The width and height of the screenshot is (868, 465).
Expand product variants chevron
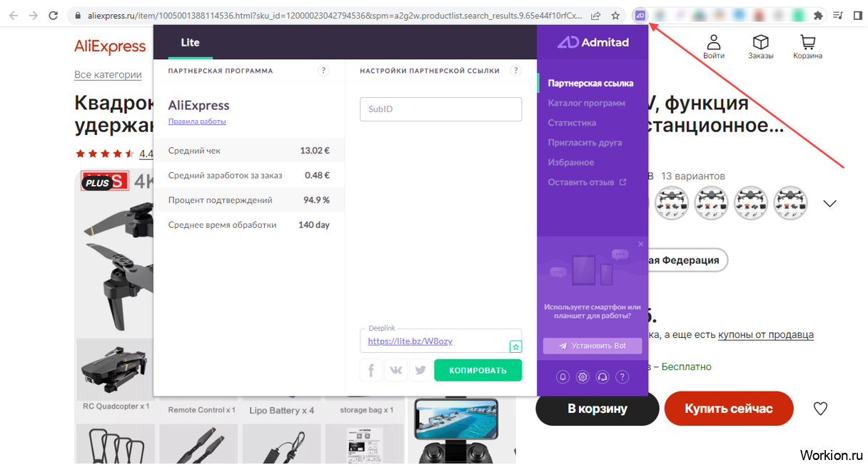(829, 204)
